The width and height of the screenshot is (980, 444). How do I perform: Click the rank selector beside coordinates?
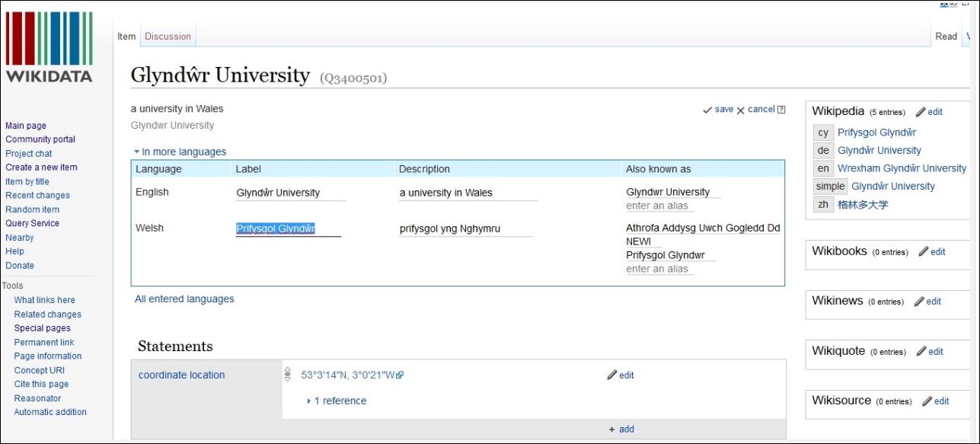coord(288,375)
